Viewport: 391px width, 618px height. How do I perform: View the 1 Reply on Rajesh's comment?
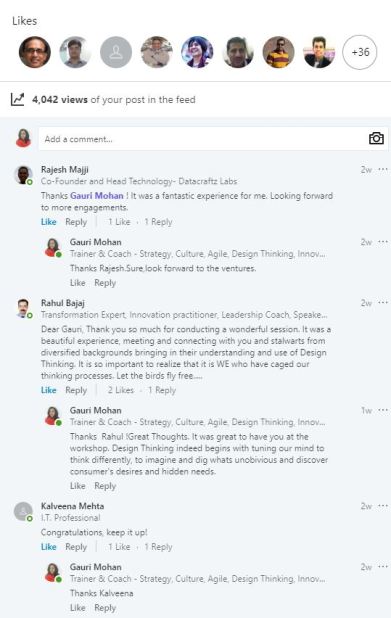pos(158,222)
